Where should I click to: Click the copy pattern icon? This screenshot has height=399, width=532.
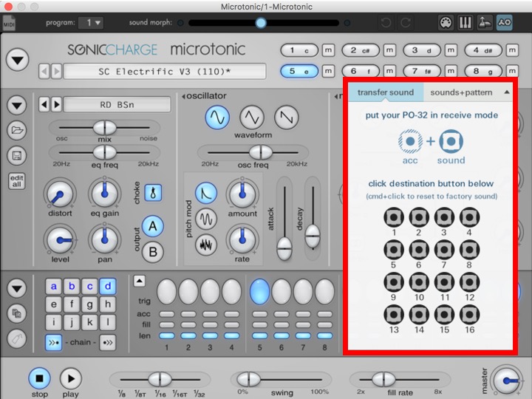(x=17, y=313)
